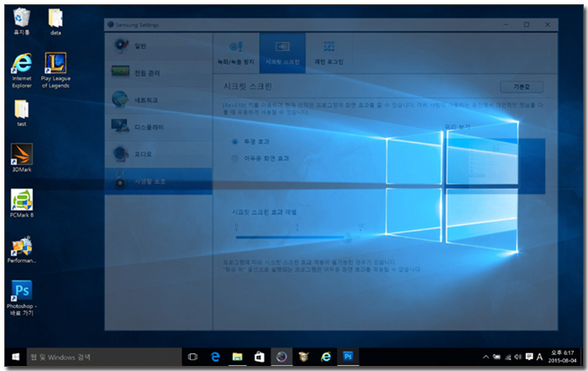This screenshot has width=588, height=371.
Task: Select the test folder on the desktop
Action: [22, 113]
